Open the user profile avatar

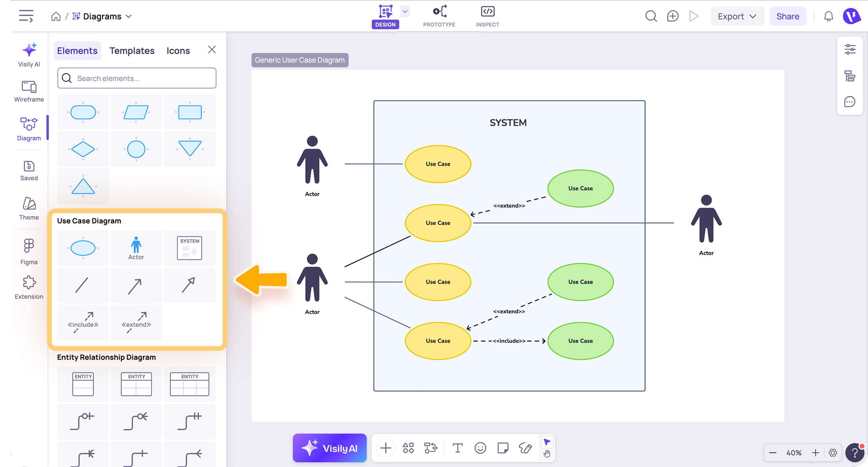coord(852,16)
